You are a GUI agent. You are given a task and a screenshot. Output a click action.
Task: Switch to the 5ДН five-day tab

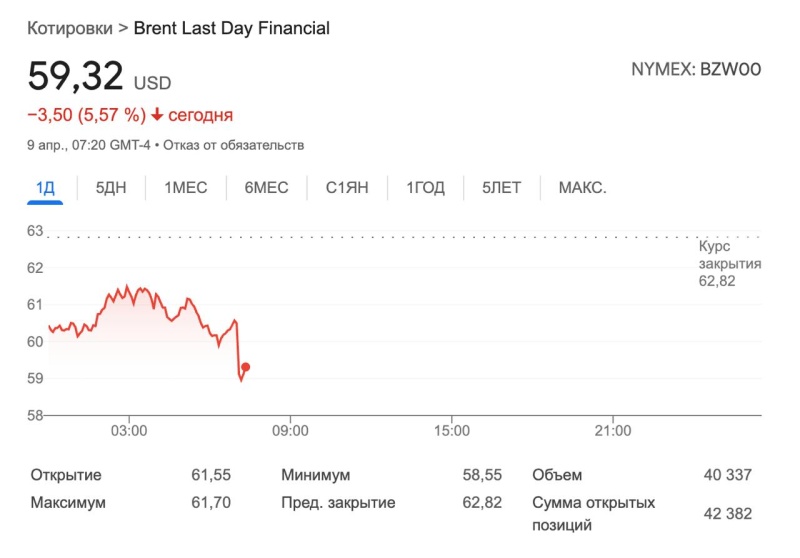(x=111, y=188)
